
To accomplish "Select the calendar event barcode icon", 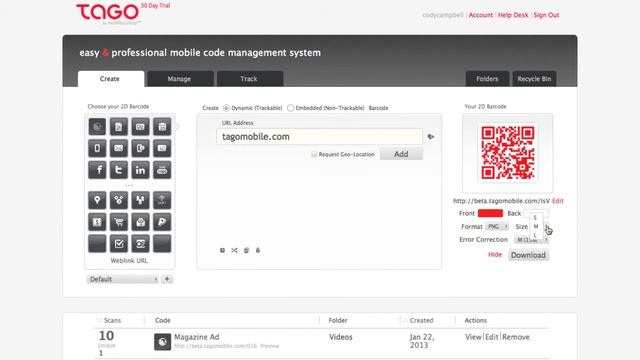I will point(162,127).
